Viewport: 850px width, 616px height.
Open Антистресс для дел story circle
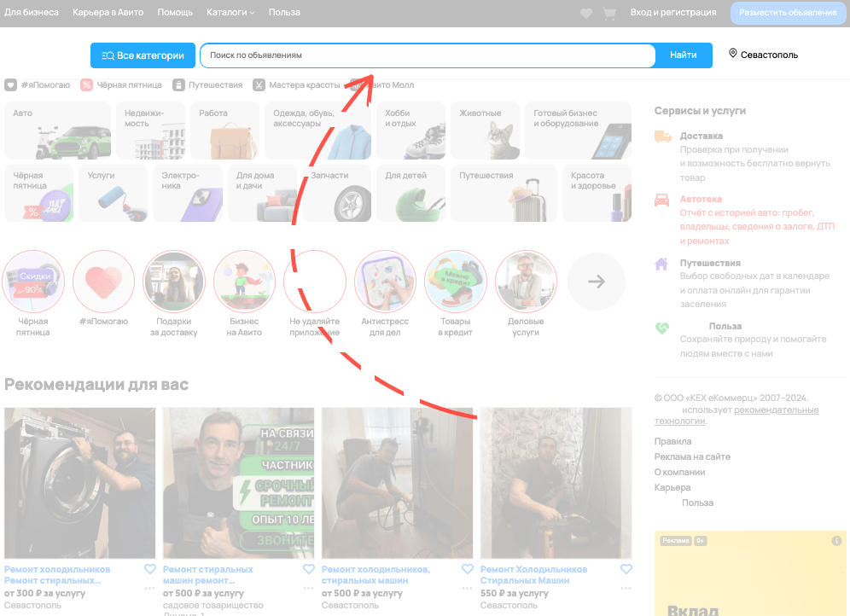click(385, 282)
